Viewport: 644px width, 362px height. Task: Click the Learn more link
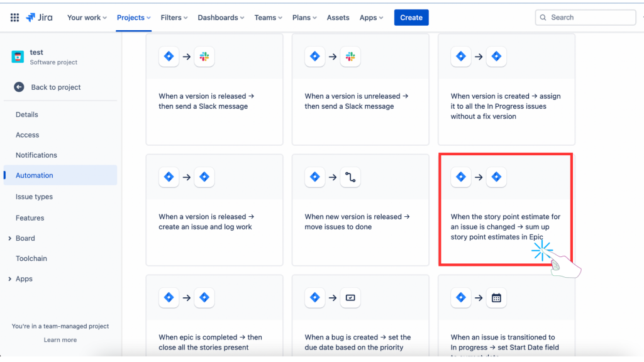click(x=60, y=340)
